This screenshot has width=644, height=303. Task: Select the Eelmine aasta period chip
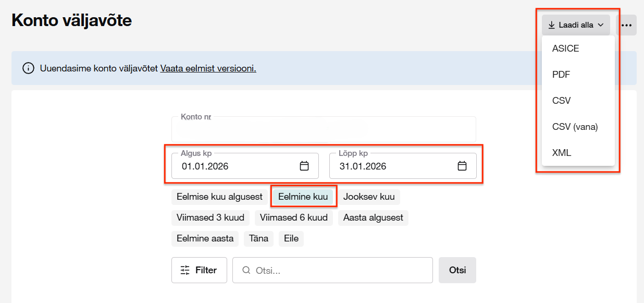pyautogui.click(x=205, y=238)
